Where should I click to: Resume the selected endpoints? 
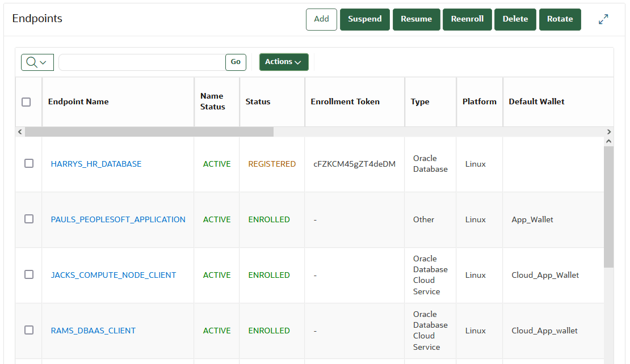pos(416,19)
